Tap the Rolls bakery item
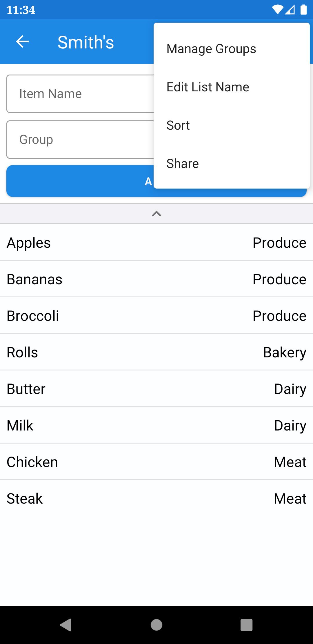The height and width of the screenshot is (644, 313). click(156, 352)
